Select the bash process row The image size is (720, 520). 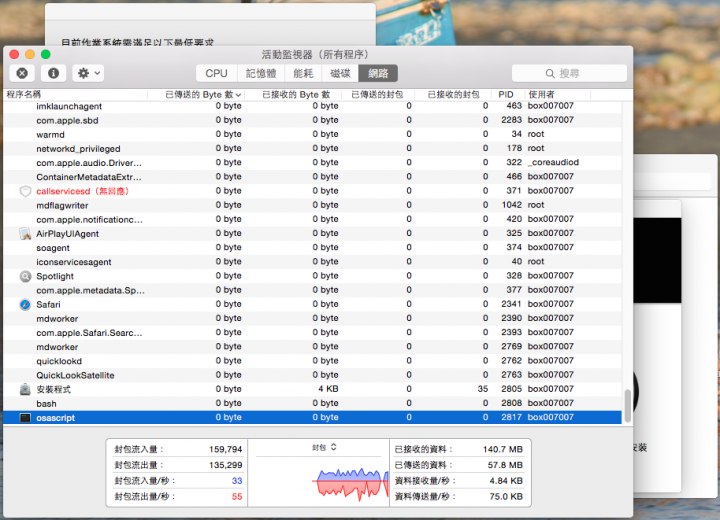coord(312,403)
